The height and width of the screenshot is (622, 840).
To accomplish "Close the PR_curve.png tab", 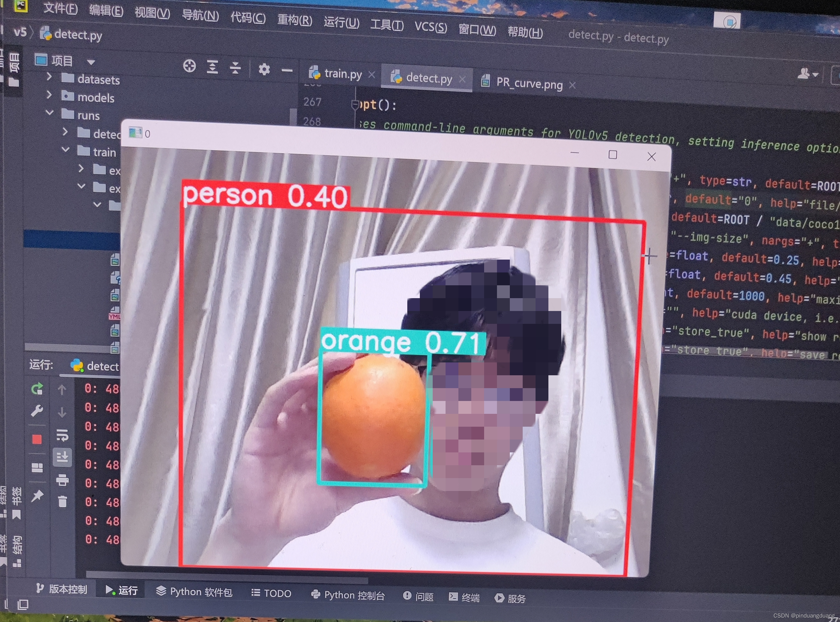I will coord(573,86).
